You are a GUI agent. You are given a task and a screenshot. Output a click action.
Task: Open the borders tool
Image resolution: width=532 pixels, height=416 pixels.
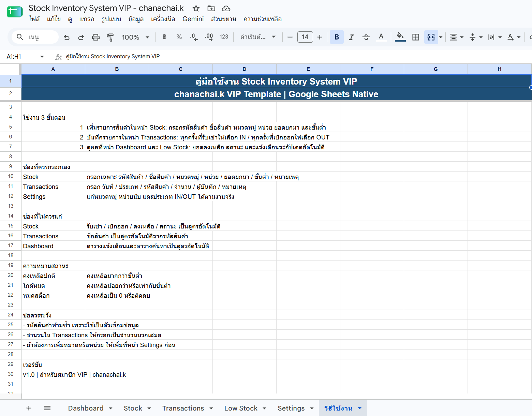point(416,37)
